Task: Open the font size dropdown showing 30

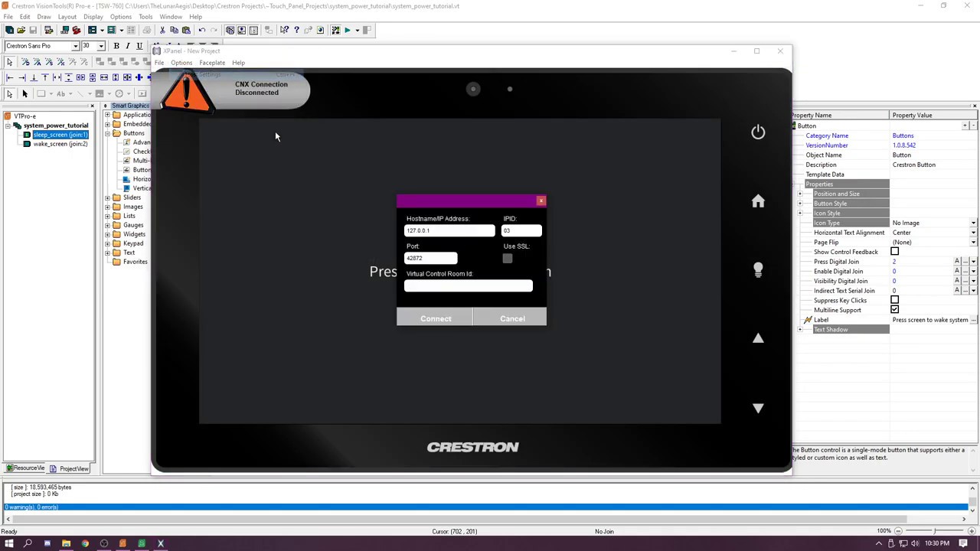Action: coord(100,46)
